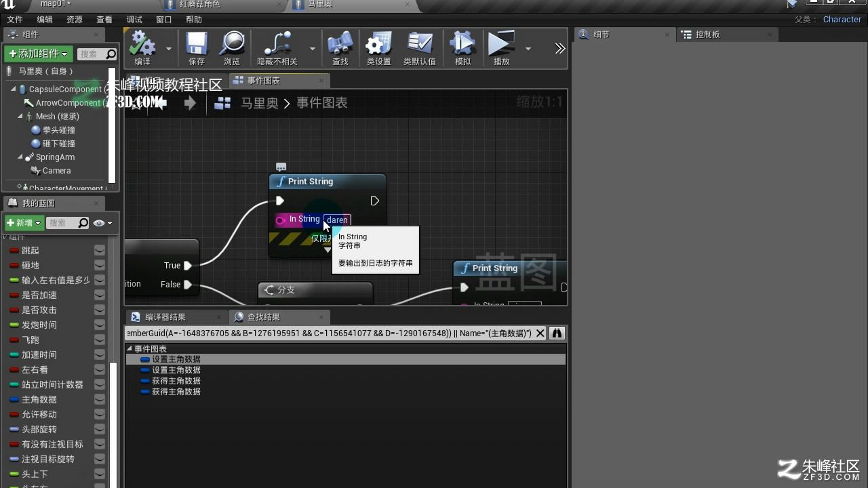The height and width of the screenshot is (488, 868).
Task: Click the Simulate (模拟) toolbar icon
Action: pyautogui.click(x=463, y=43)
